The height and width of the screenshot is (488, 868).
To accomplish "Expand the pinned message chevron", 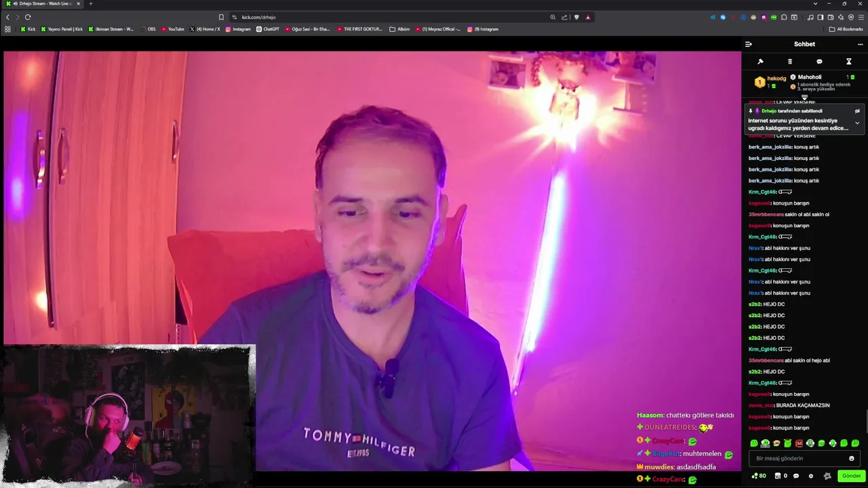I will [857, 123].
